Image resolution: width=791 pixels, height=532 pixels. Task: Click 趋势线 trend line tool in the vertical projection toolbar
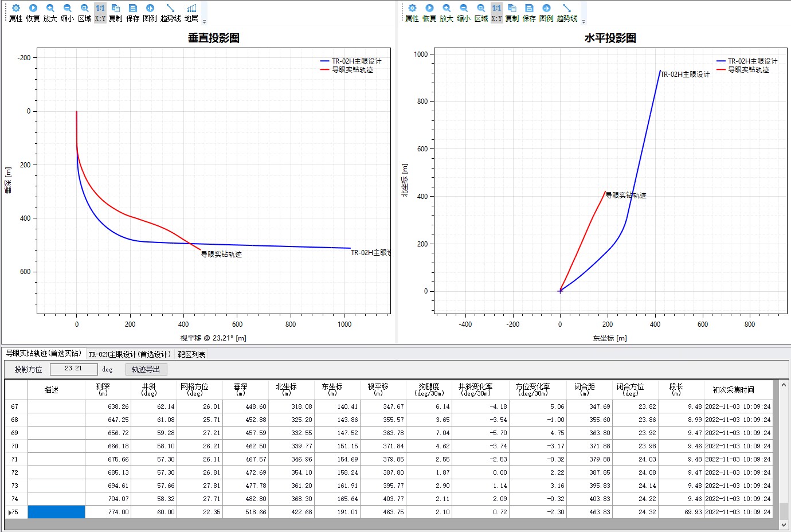170,13
